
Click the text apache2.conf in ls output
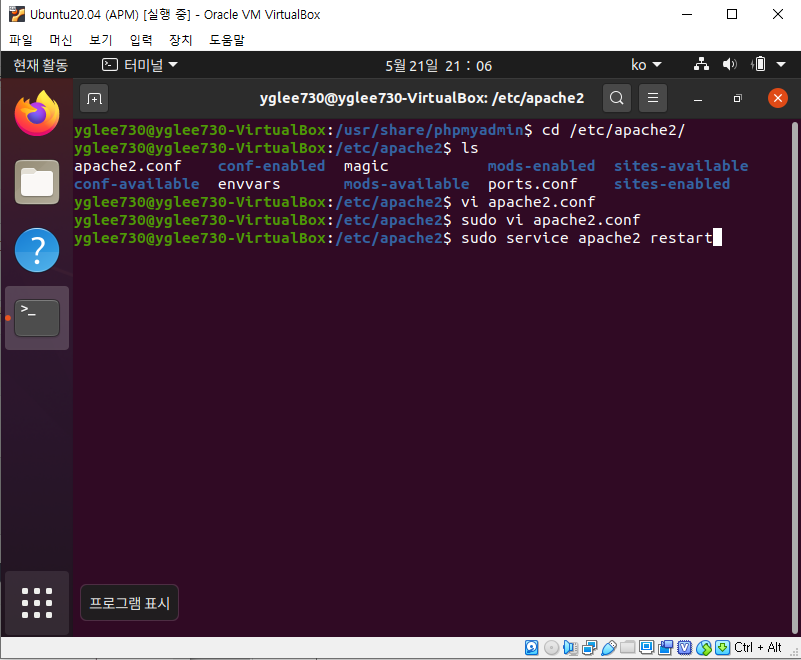pyautogui.click(x=128, y=166)
